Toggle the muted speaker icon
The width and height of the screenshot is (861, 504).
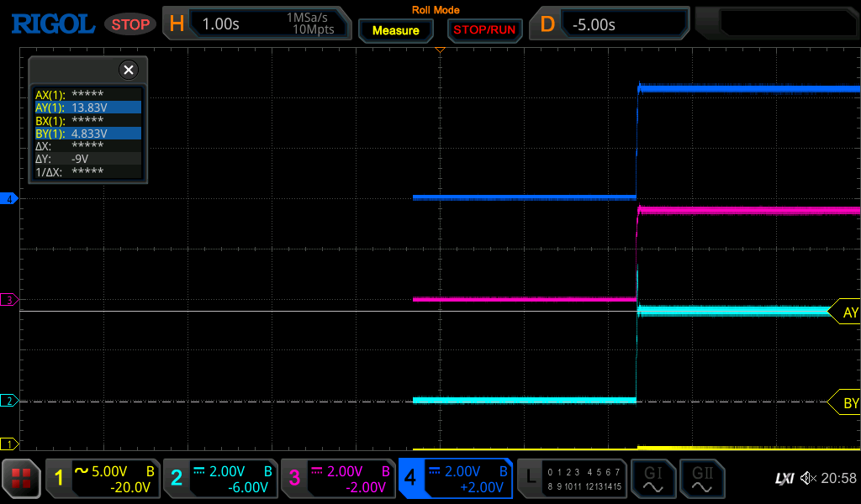tap(807, 478)
